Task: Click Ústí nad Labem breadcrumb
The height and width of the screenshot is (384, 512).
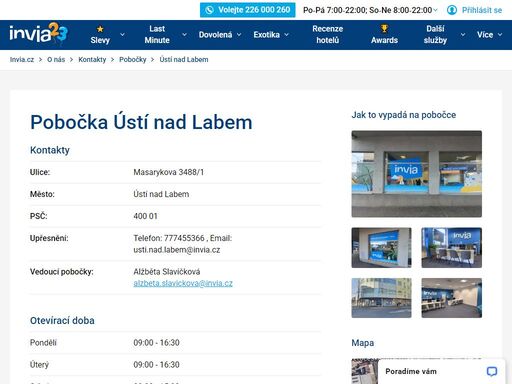Action: [x=184, y=60]
